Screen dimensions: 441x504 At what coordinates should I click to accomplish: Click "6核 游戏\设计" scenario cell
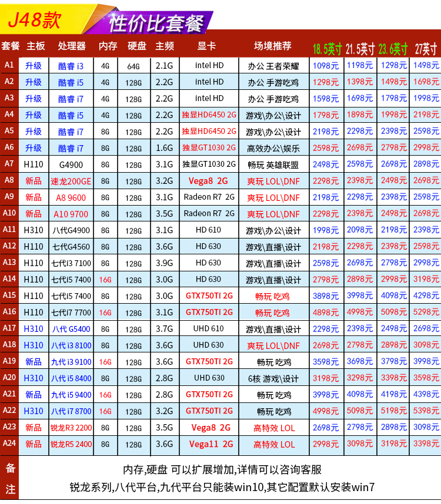point(273,379)
